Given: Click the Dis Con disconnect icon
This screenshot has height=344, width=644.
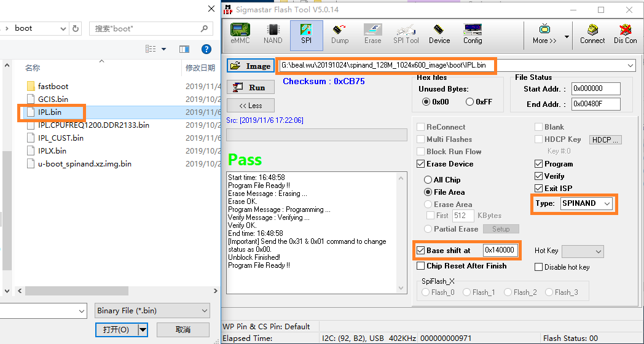Looking at the screenshot, I should 625,34.
